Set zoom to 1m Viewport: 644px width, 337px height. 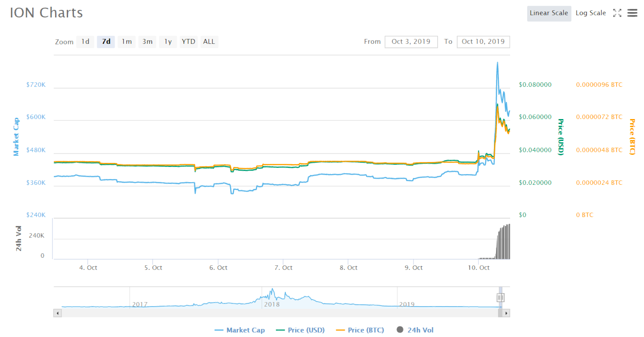pyautogui.click(x=127, y=42)
